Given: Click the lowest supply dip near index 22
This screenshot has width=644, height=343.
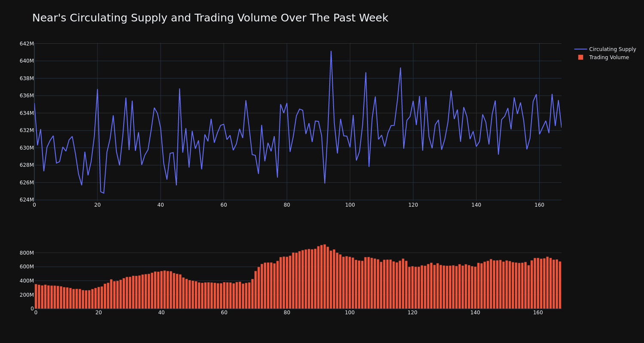Looking at the screenshot, I should (x=104, y=193).
